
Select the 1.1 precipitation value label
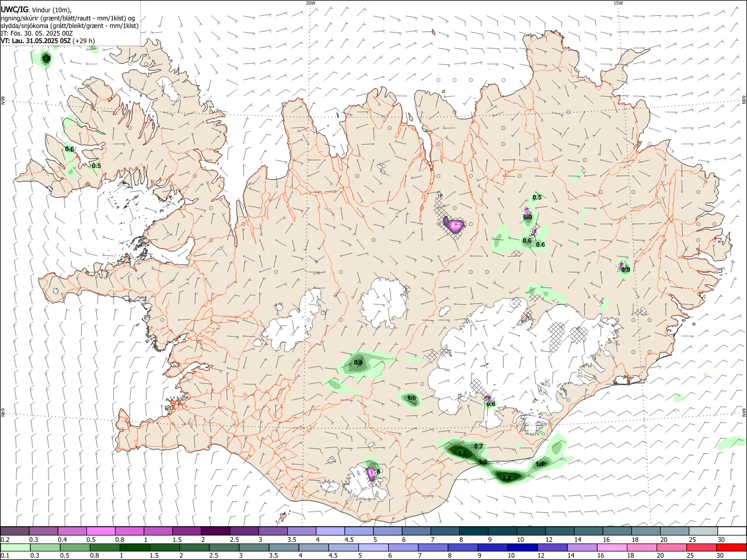click(540, 464)
